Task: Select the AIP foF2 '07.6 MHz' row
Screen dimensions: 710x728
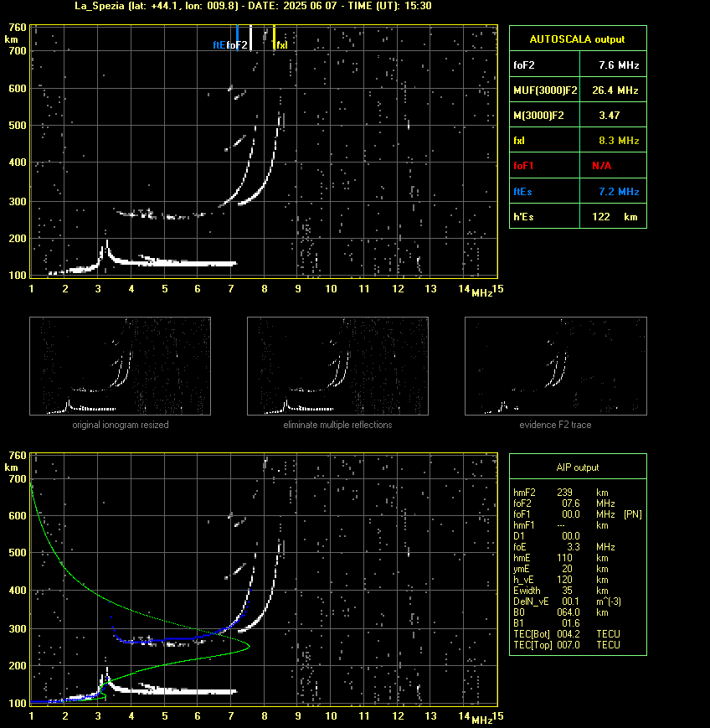Action: pos(563,503)
